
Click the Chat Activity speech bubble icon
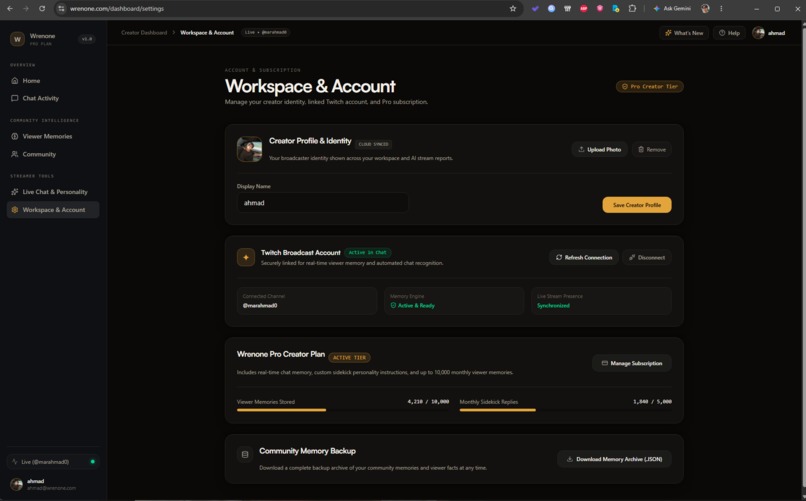(14, 98)
